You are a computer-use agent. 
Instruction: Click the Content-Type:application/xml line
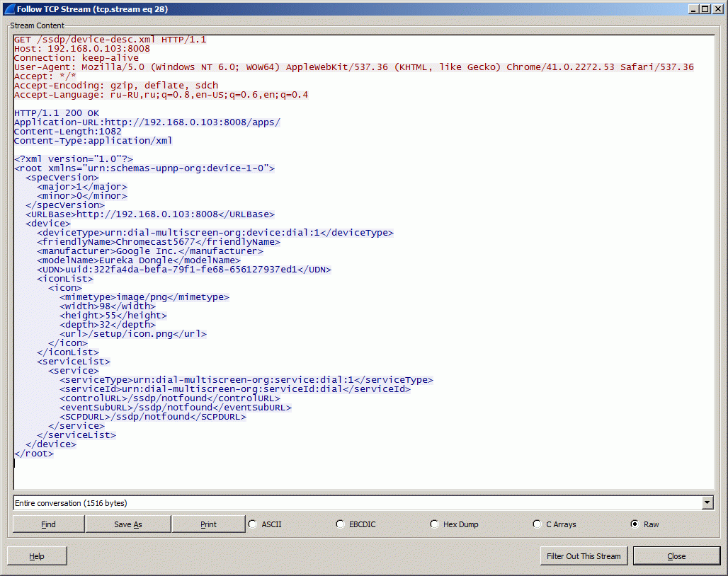click(x=93, y=141)
